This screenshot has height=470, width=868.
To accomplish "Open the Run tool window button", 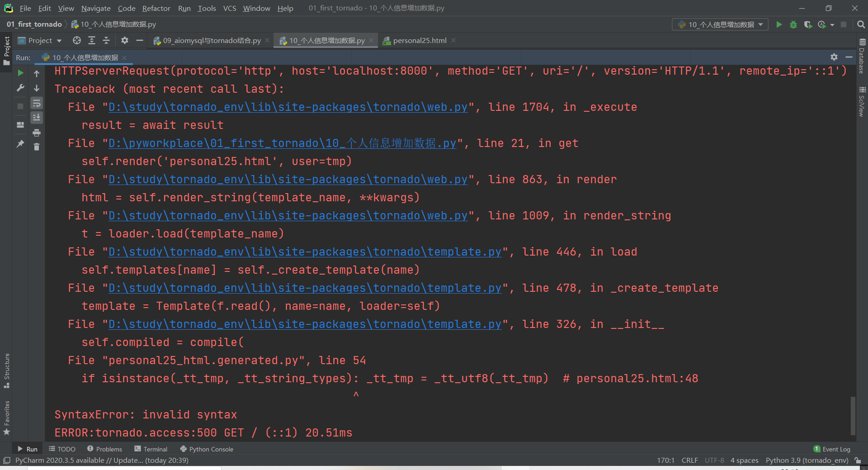I will [28, 449].
